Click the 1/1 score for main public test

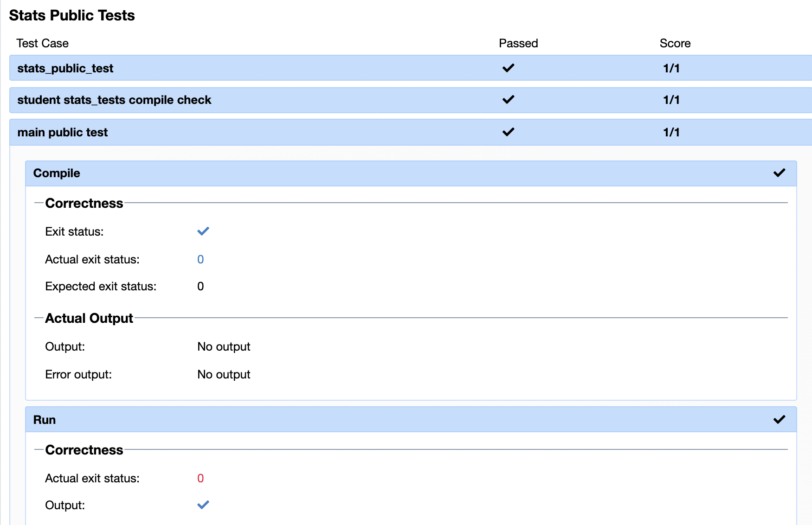(671, 132)
